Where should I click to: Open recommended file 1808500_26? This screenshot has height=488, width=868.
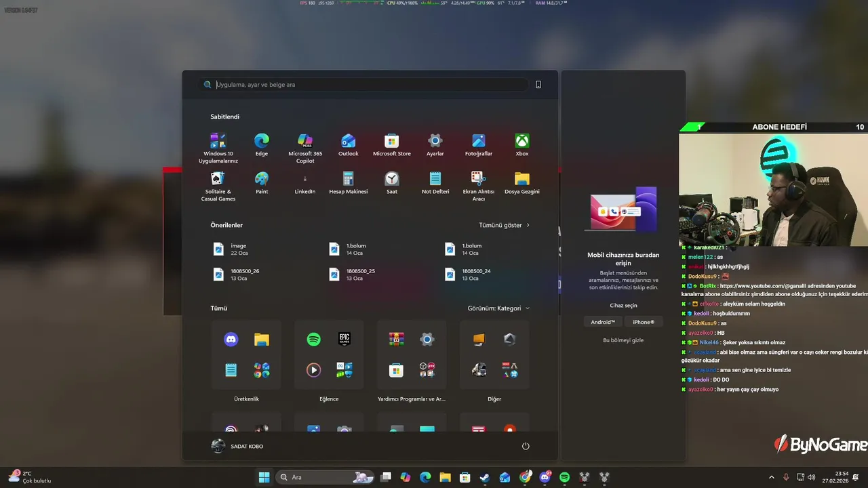pos(236,274)
